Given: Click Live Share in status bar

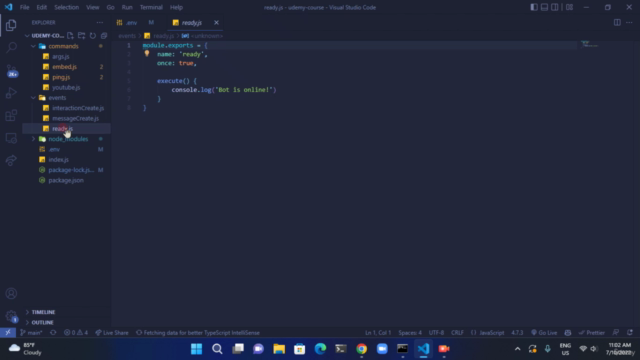Looking at the screenshot, I should [x=112, y=333].
